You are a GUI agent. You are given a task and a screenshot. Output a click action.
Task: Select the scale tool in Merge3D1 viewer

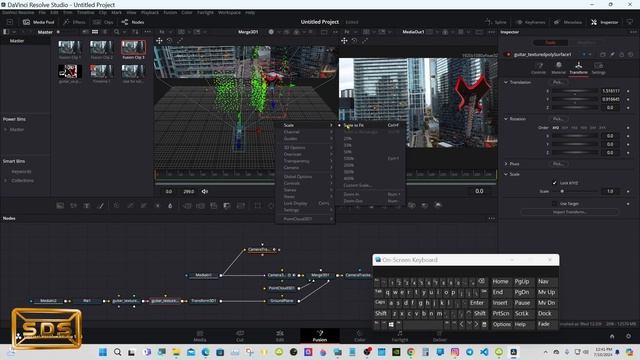click(180, 40)
